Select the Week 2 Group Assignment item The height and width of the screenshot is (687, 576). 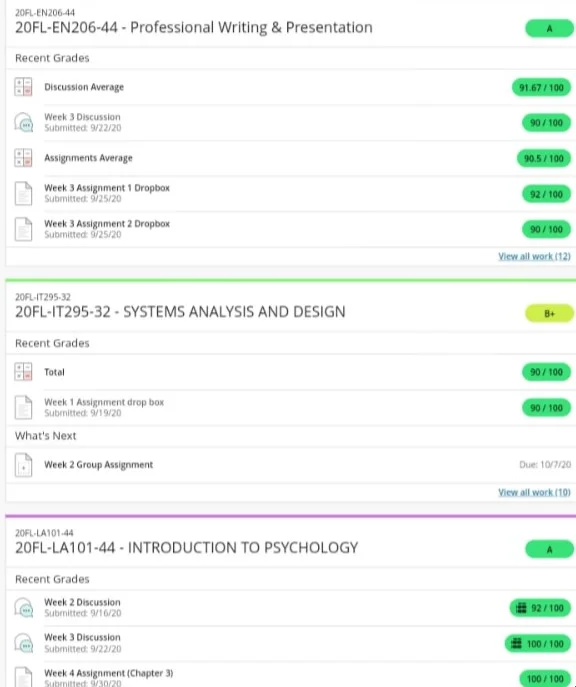click(x=291, y=465)
